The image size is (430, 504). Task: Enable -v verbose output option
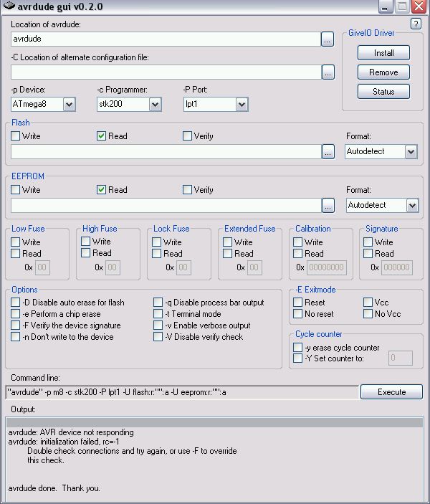(158, 325)
